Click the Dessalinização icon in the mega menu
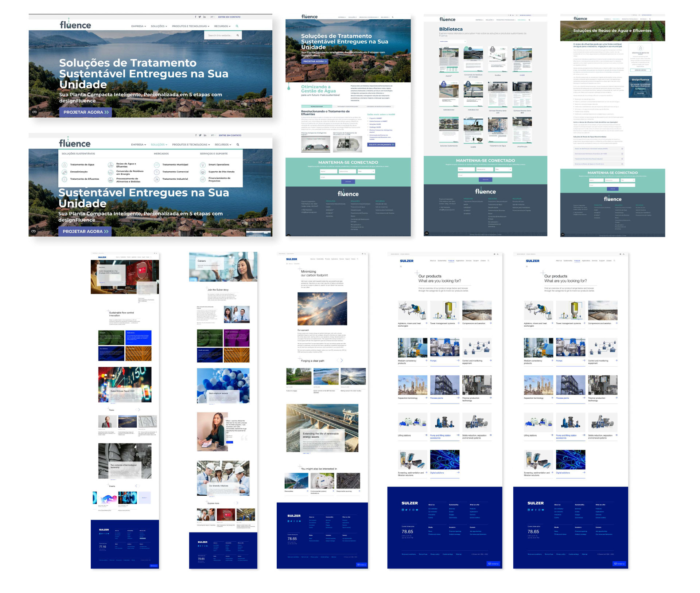The width and height of the screenshot is (700, 593). click(x=64, y=172)
